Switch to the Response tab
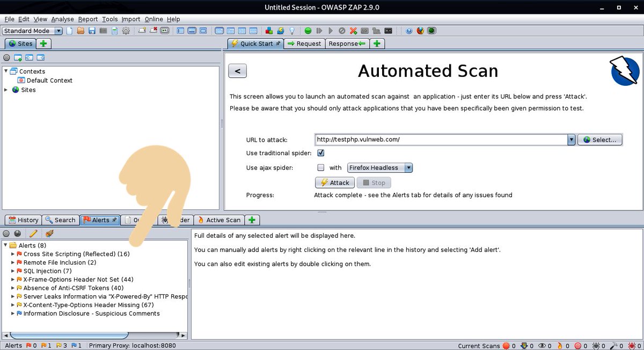 pyautogui.click(x=347, y=43)
